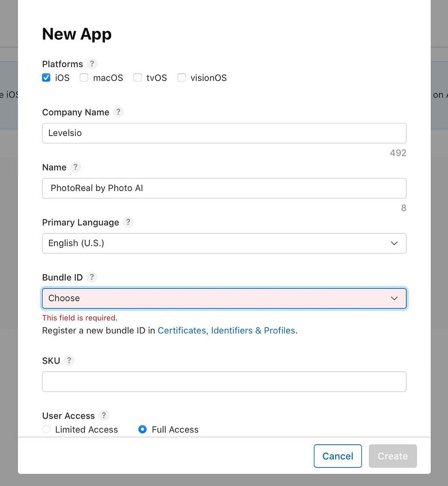Image resolution: width=448 pixels, height=486 pixels.
Task: Tick the visionOS platform checkbox
Action: click(182, 78)
